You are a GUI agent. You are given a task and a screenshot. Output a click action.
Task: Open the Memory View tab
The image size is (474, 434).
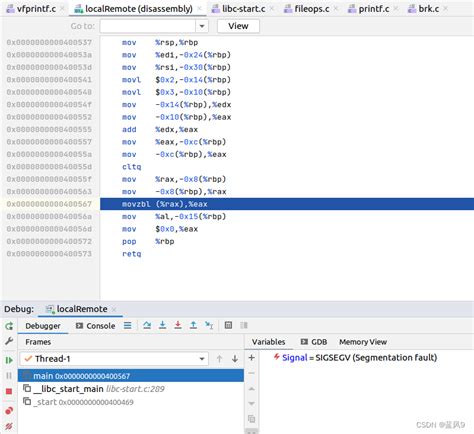[363, 342]
